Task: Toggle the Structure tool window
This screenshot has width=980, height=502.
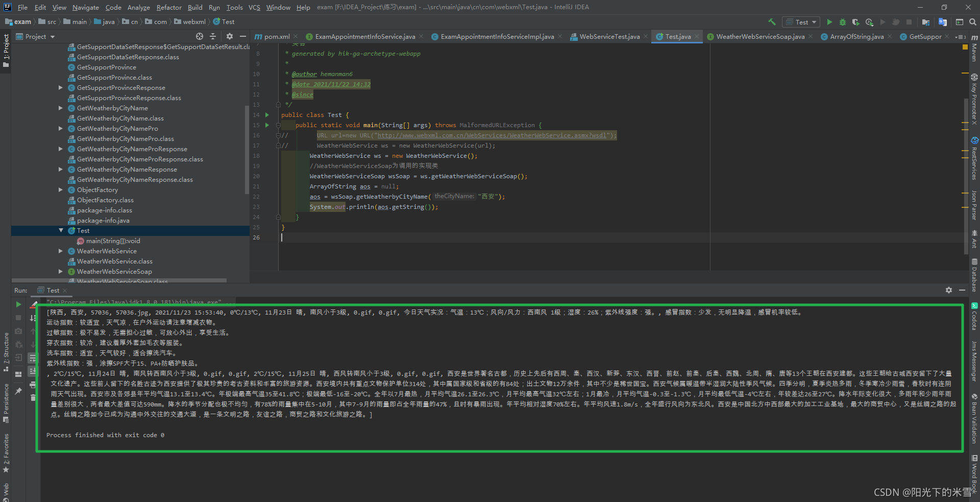Action: tap(6, 352)
